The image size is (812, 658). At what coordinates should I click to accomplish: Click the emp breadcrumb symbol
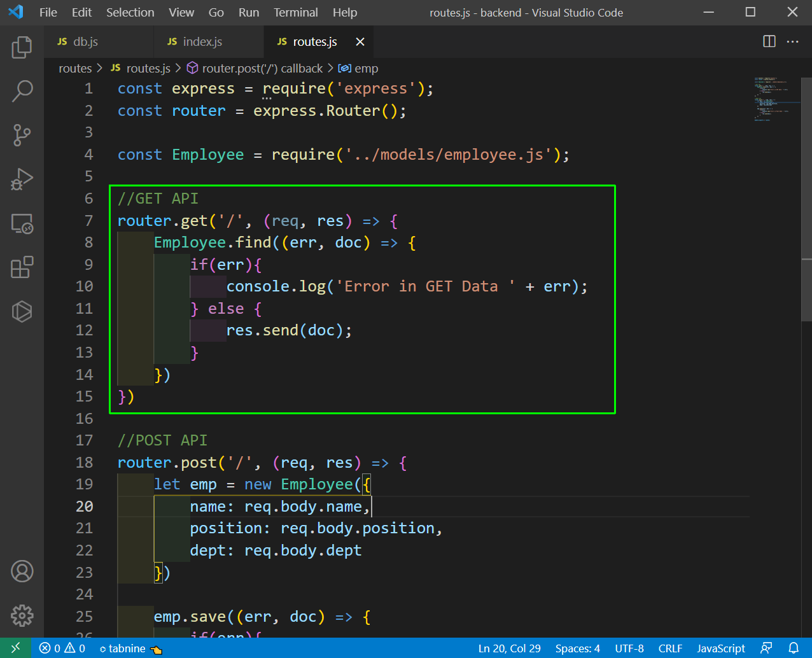[x=358, y=68]
